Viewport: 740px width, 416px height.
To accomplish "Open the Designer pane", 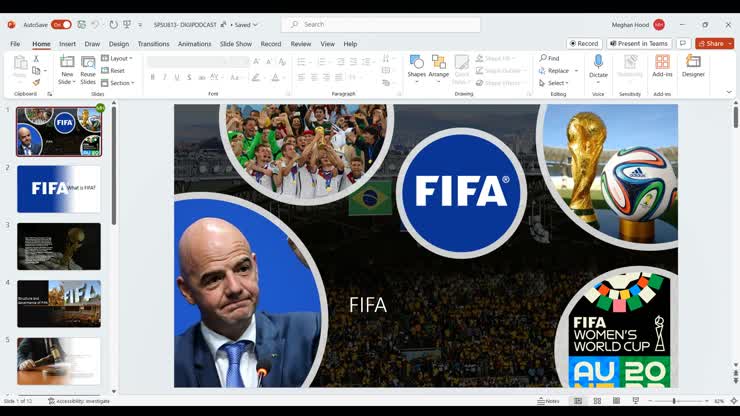I will 693,66.
